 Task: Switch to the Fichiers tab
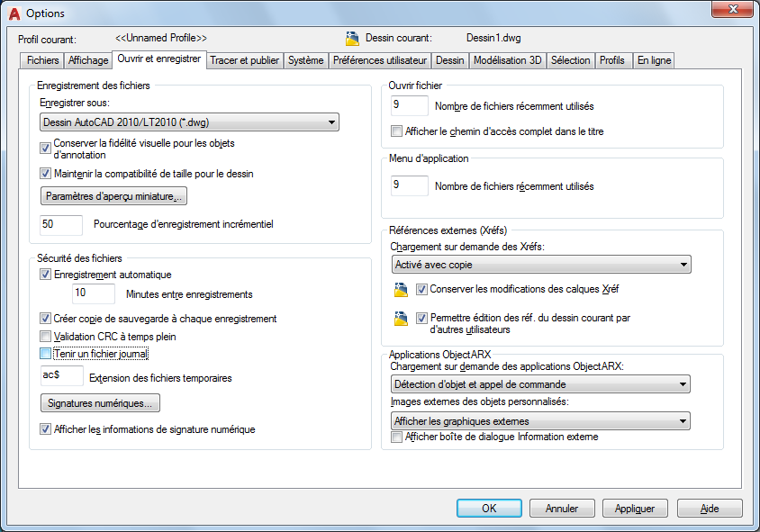click(x=42, y=60)
